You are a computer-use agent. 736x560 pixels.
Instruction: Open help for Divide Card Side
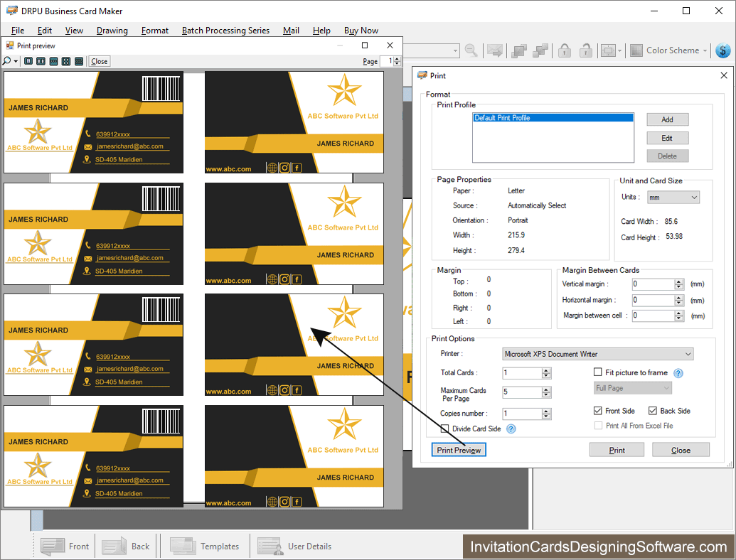(x=511, y=429)
